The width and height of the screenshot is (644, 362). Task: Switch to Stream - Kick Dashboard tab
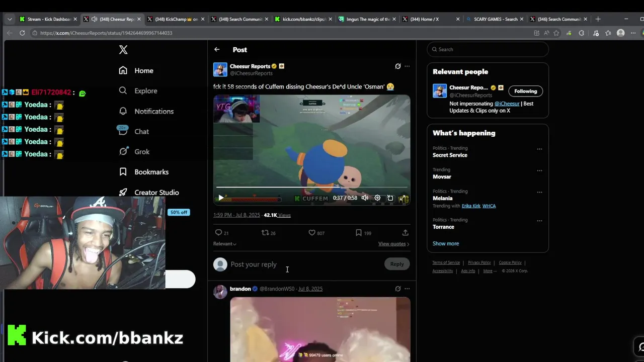click(x=48, y=19)
